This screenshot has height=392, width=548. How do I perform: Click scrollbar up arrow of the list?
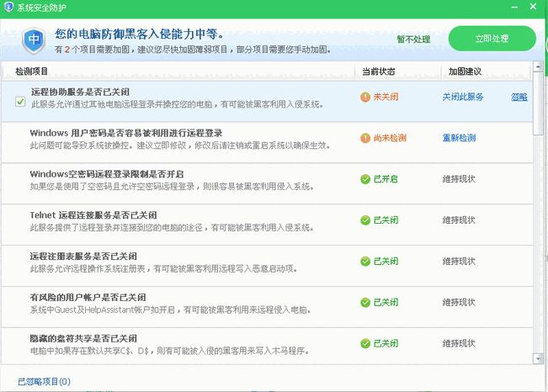538,66
